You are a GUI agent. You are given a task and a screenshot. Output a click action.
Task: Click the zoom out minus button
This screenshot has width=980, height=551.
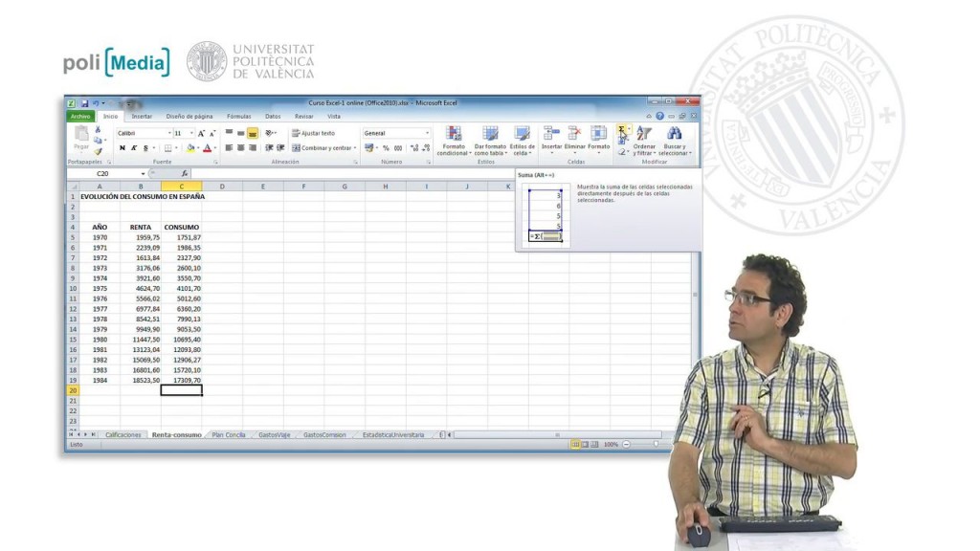click(626, 444)
